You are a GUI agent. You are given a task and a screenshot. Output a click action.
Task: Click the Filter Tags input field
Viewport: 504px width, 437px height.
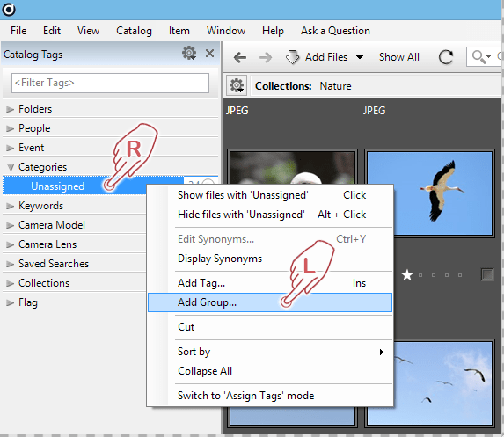pos(110,83)
